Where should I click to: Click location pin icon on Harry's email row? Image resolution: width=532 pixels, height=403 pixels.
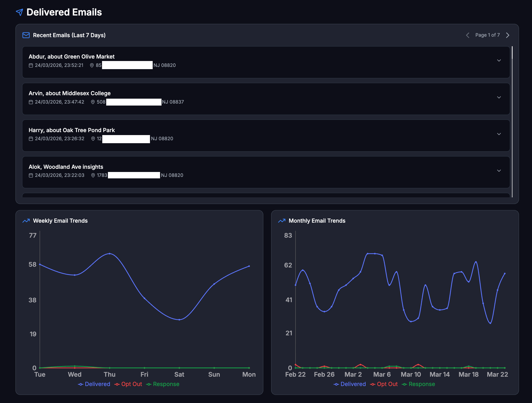pos(93,139)
